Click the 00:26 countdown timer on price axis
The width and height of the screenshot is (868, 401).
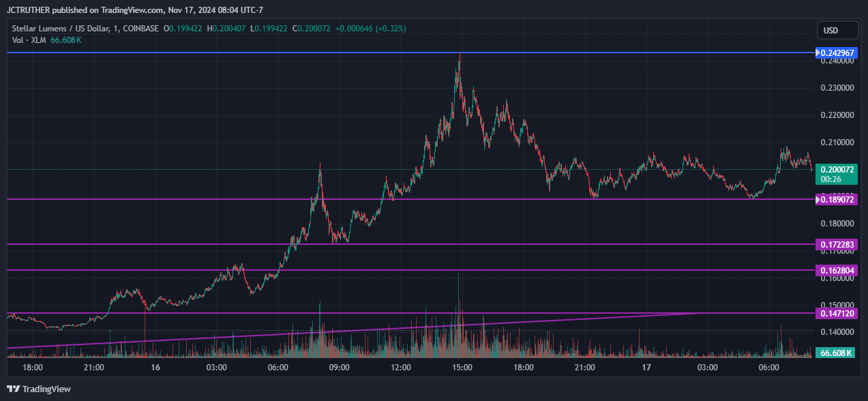click(x=830, y=179)
